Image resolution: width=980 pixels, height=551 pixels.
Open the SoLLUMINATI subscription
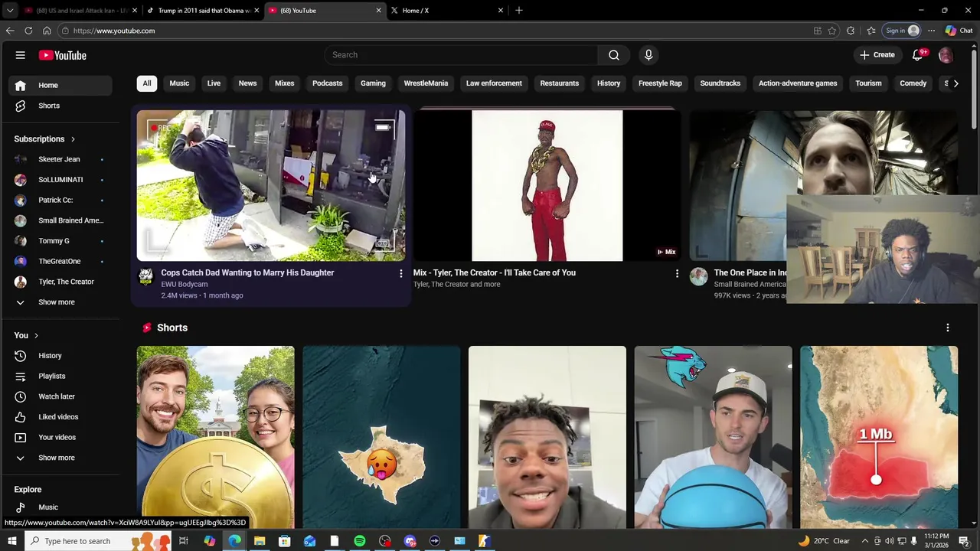pos(61,180)
